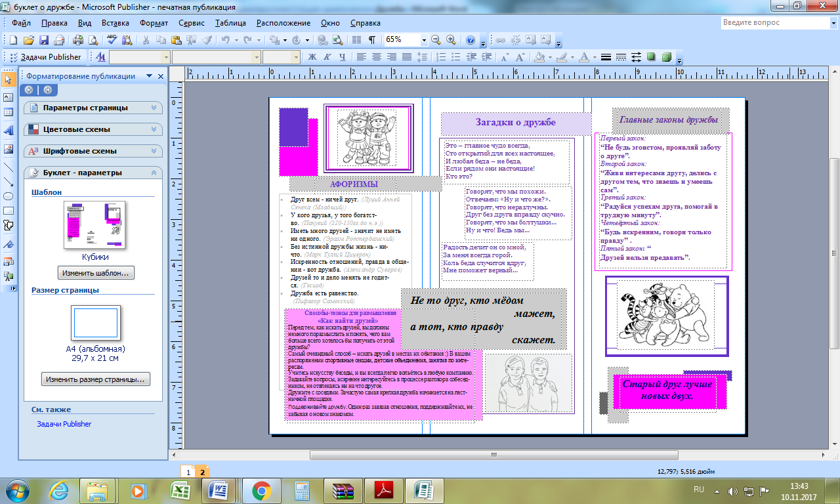Click the Zoom In magnifier
The width and height of the screenshot is (840, 504).
tap(451, 40)
